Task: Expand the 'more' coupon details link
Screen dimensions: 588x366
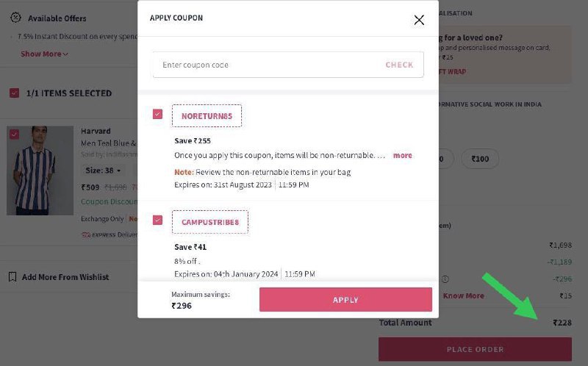Action: click(402, 155)
